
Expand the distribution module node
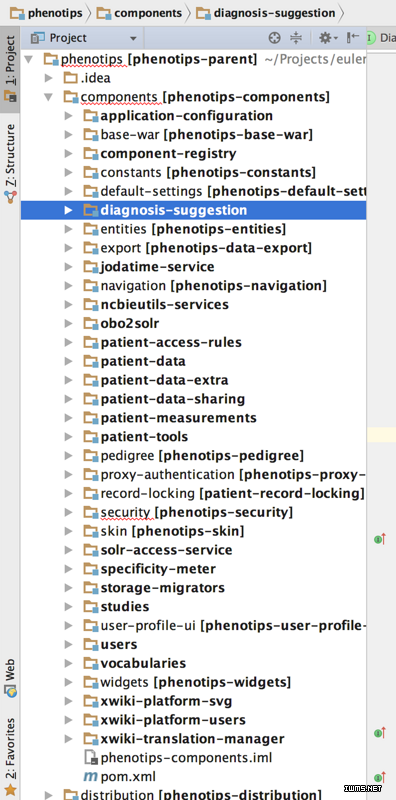[49, 794]
